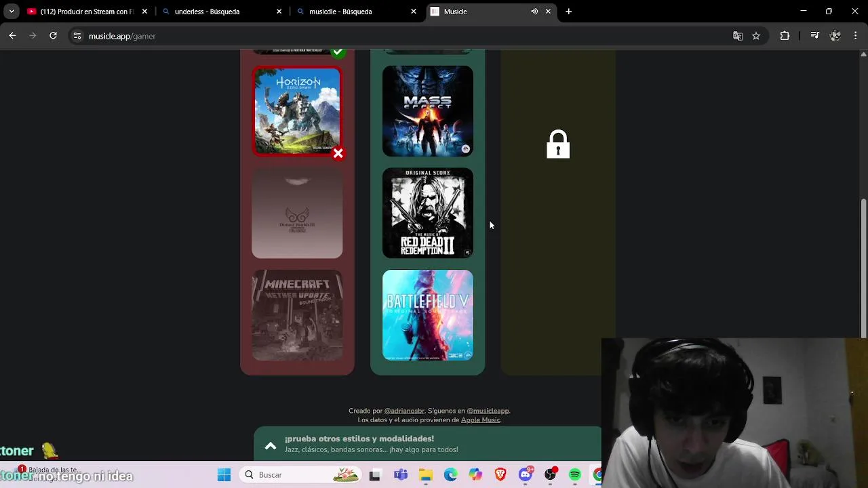Mute the Musicle tab audio icon
The image size is (868, 488).
click(x=534, y=12)
